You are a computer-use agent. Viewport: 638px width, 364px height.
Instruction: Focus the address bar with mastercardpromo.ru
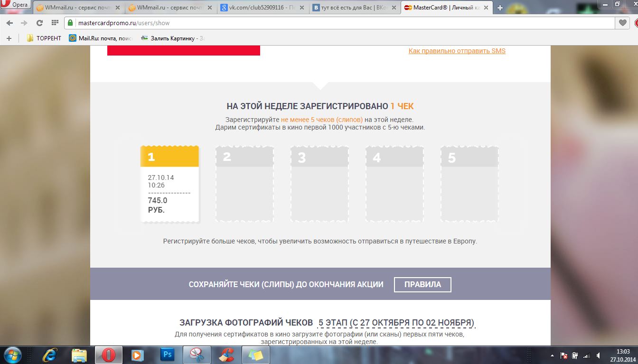point(340,23)
